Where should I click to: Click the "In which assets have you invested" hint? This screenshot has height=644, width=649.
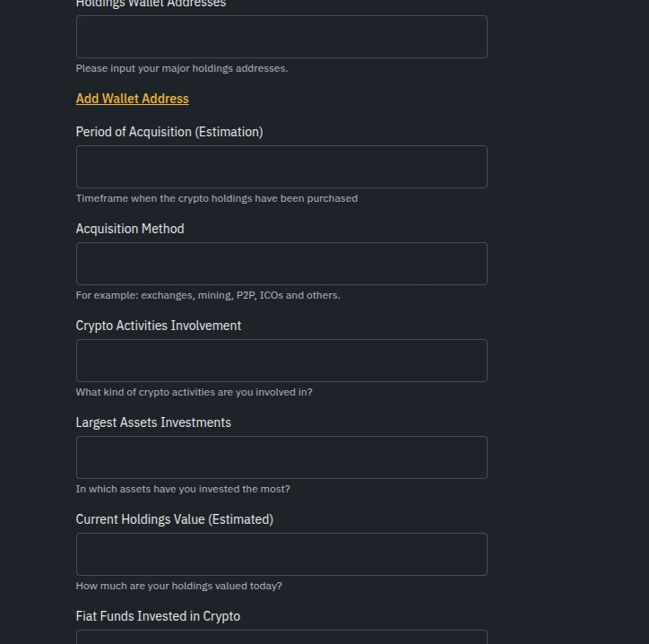coord(183,489)
